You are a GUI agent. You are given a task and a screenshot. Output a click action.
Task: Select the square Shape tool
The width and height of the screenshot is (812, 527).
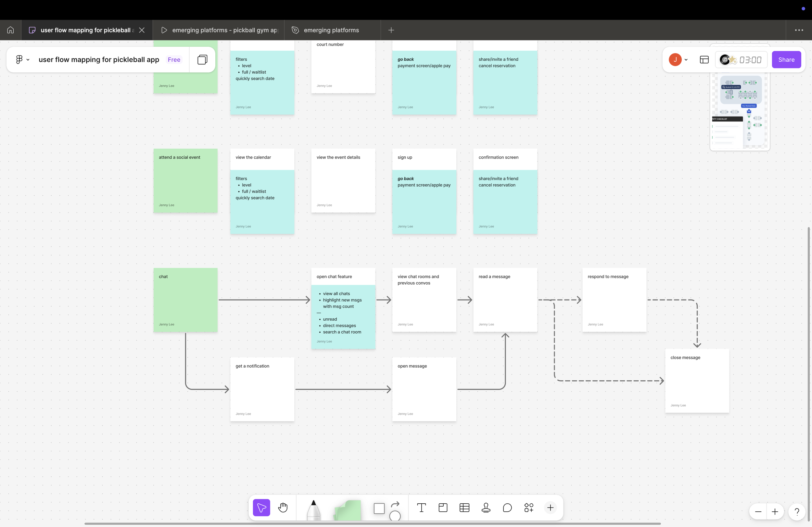tap(379, 508)
